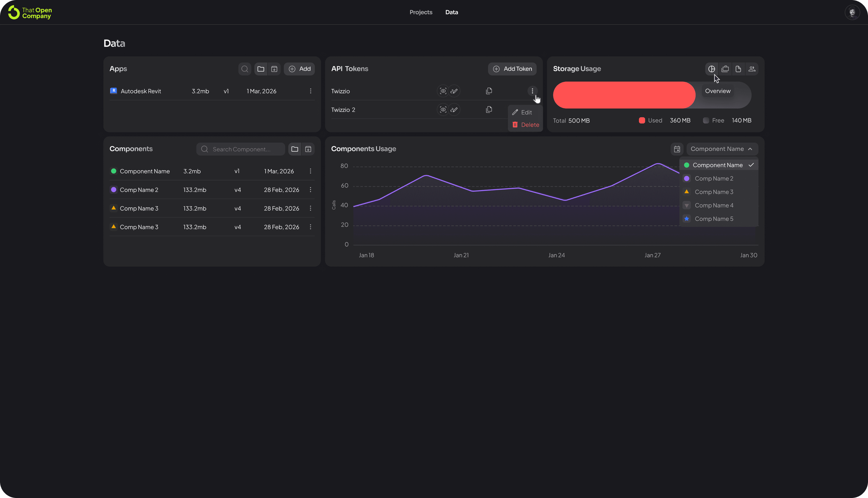Toggle visibility of Twizzio 2 token
868x498 pixels.
tap(443, 109)
